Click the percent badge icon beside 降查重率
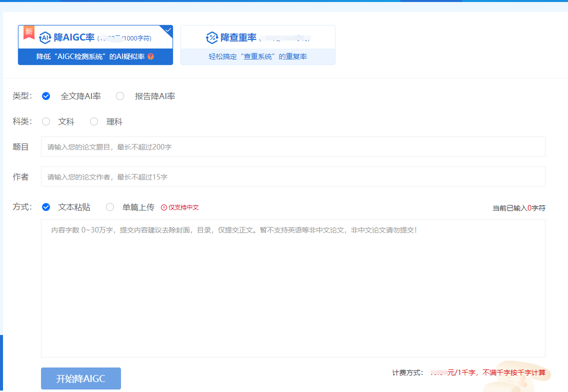Viewport: 568px width, 392px height. [212, 37]
